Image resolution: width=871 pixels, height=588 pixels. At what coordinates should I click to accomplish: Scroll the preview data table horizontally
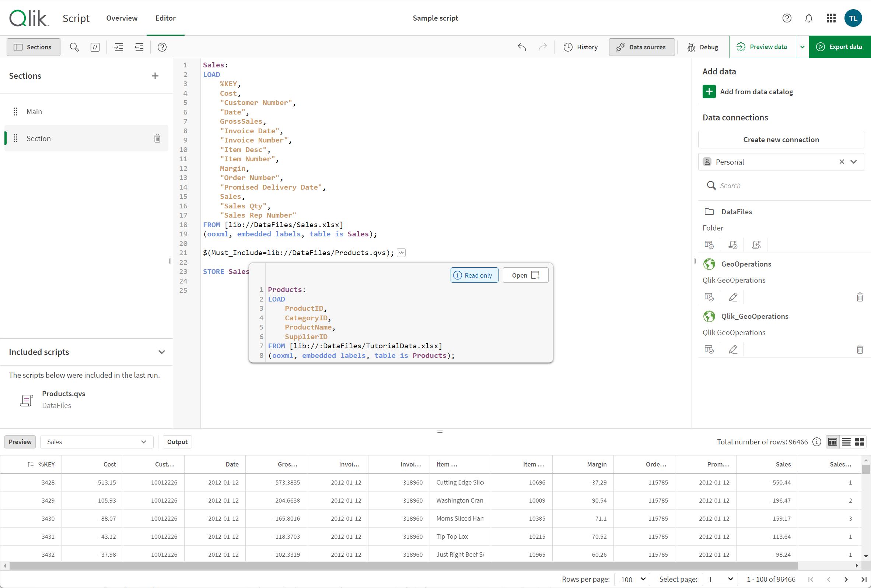tap(435, 566)
